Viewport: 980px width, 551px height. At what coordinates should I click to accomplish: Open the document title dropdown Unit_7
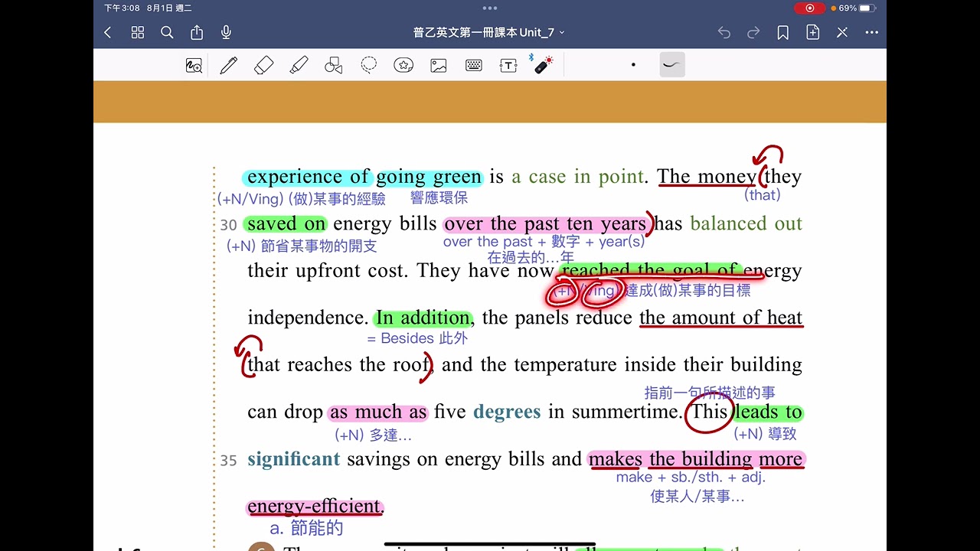[489, 32]
